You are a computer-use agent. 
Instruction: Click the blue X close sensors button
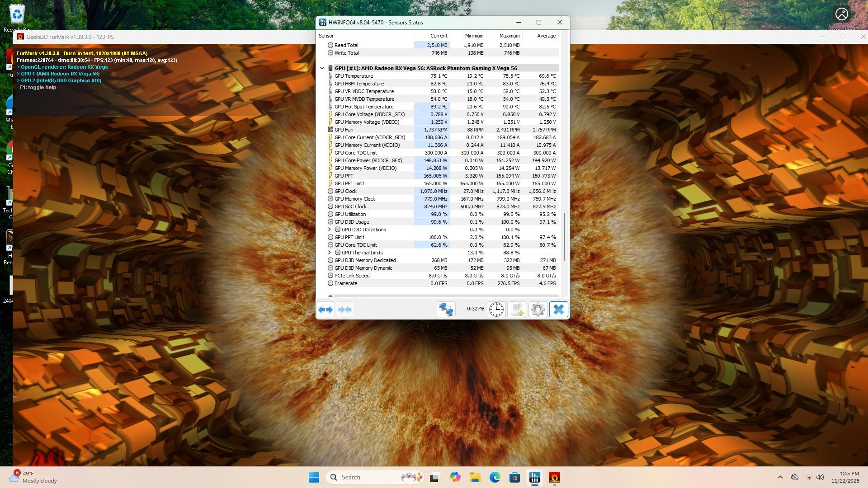pyautogui.click(x=558, y=310)
